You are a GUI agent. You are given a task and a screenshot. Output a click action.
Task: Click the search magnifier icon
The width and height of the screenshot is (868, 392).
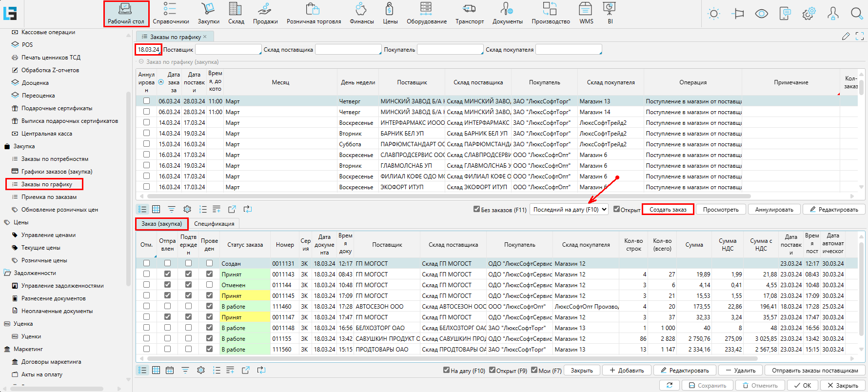pyautogui.click(x=856, y=14)
